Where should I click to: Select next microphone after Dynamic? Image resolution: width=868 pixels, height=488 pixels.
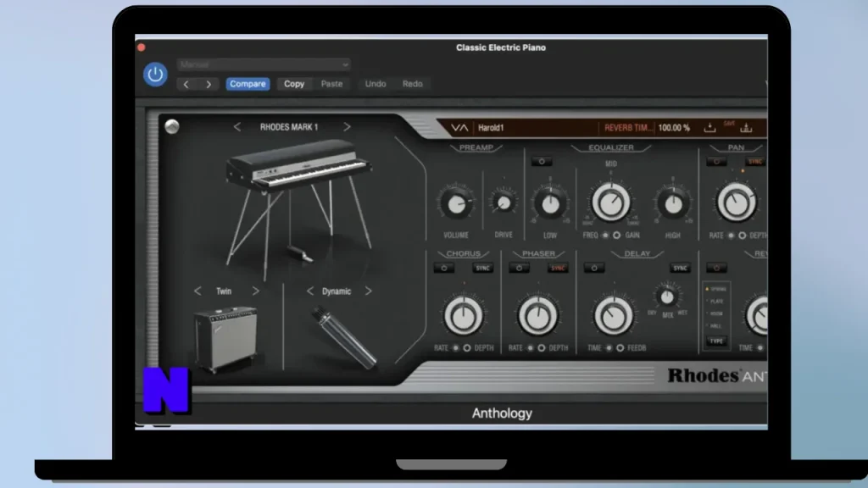coord(368,291)
